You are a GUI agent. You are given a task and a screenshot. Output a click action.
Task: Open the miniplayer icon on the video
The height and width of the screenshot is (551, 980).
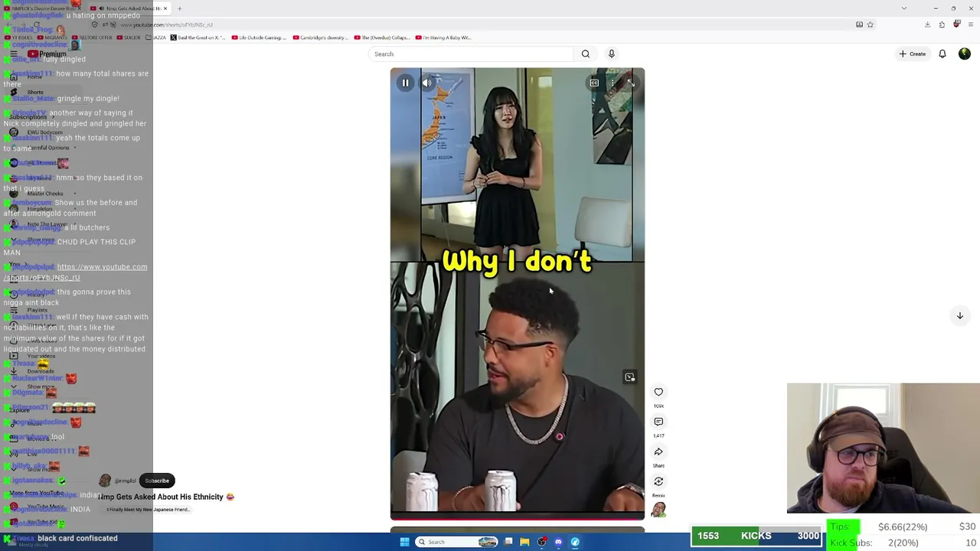coord(629,377)
